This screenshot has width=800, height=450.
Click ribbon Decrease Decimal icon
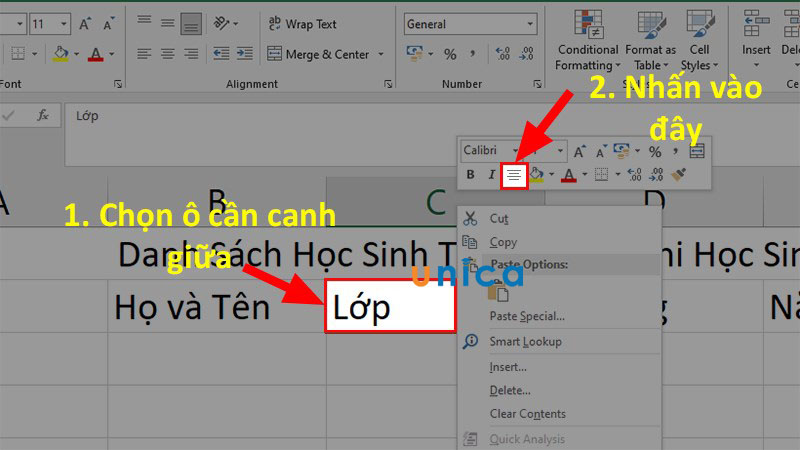tap(527, 54)
